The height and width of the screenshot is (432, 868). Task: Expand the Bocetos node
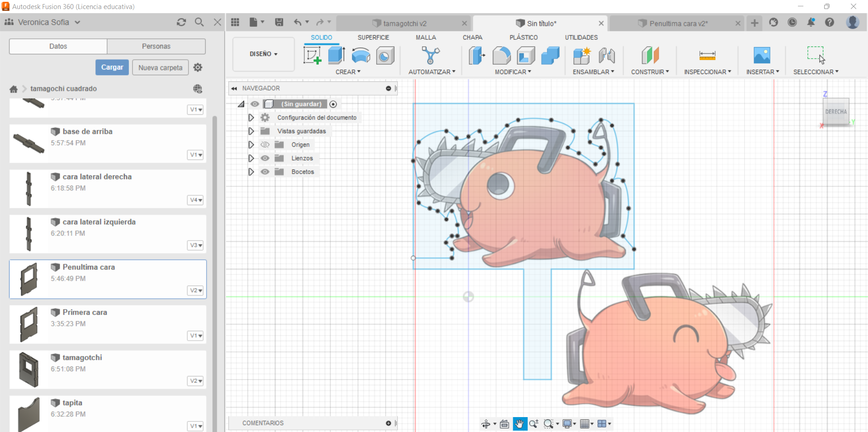(x=251, y=172)
